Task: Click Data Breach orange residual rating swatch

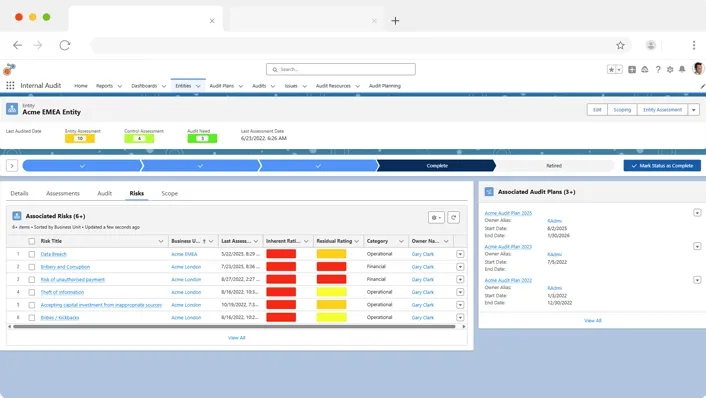Action: pos(331,254)
